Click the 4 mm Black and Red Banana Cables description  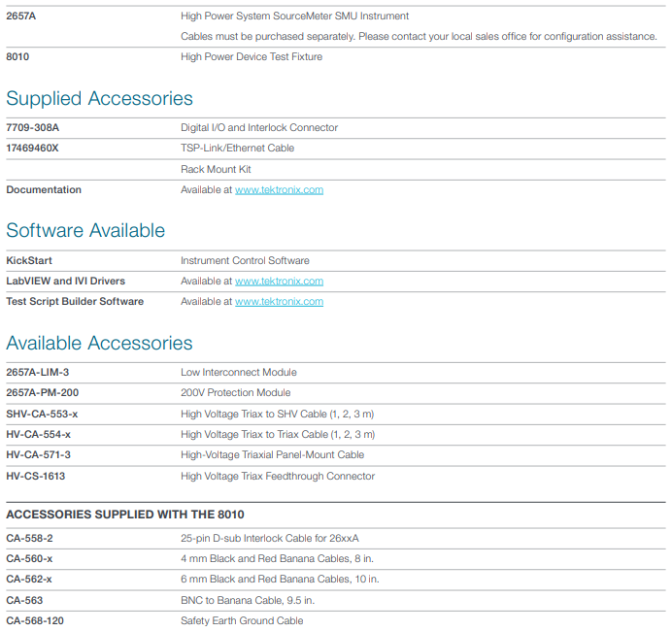click(x=278, y=559)
